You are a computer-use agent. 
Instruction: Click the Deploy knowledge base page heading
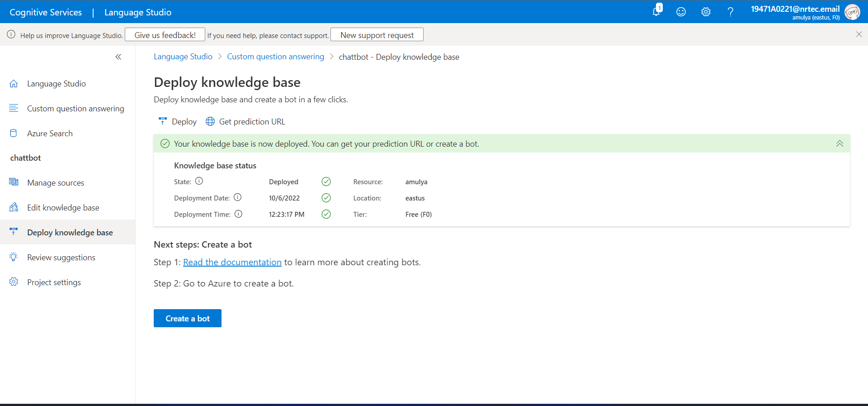click(x=227, y=82)
